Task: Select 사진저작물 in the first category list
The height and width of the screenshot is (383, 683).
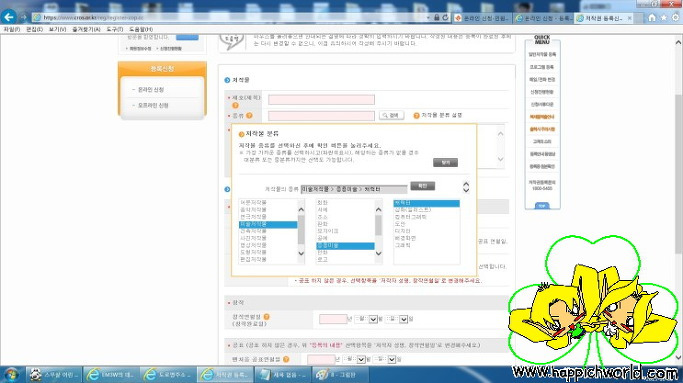Action: (x=254, y=238)
